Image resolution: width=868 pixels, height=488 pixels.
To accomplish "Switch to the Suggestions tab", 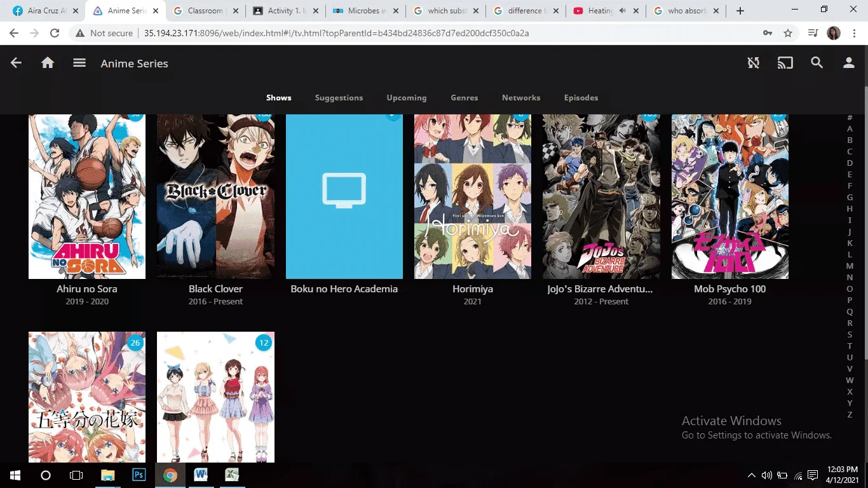I will [339, 98].
